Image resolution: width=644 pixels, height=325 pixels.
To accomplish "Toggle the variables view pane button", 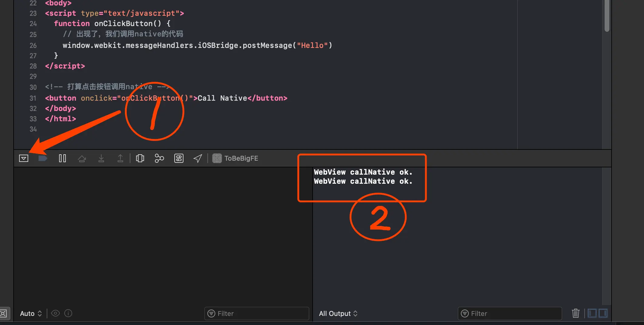I will (x=592, y=313).
